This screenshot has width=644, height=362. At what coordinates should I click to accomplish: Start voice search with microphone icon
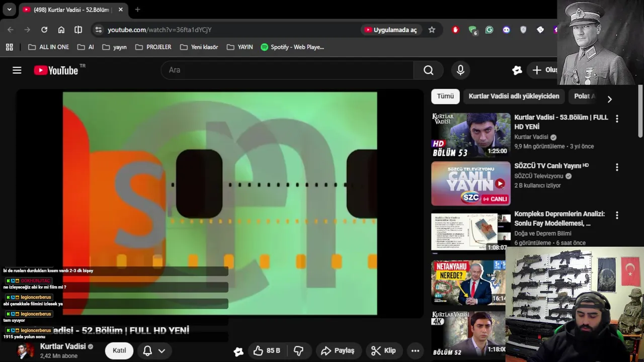click(x=460, y=70)
